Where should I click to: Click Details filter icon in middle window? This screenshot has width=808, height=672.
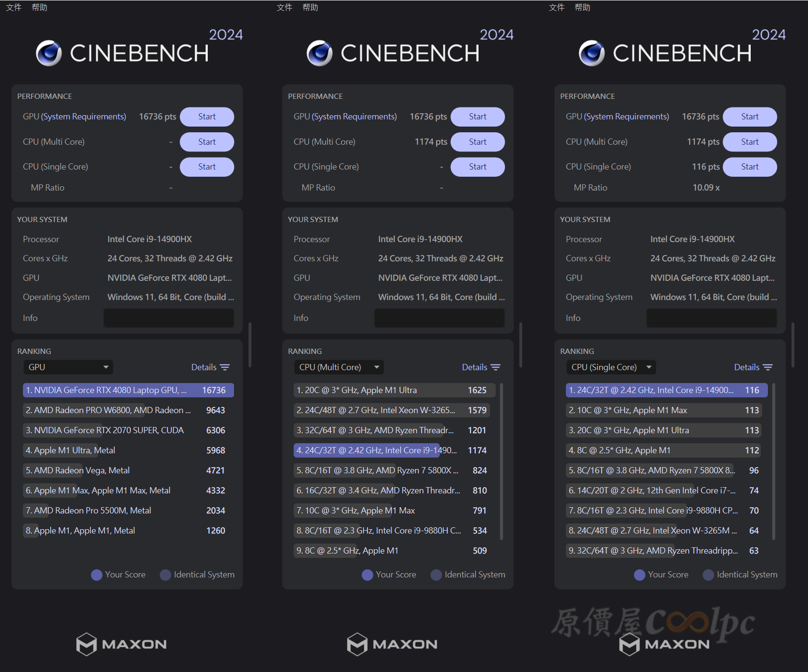[496, 367]
